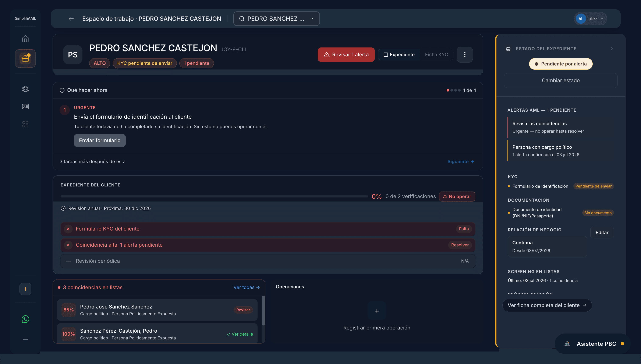Click Revisar on Pedro Jose Sanchez Sanchez
The image size is (641, 364).
(243, 310)
